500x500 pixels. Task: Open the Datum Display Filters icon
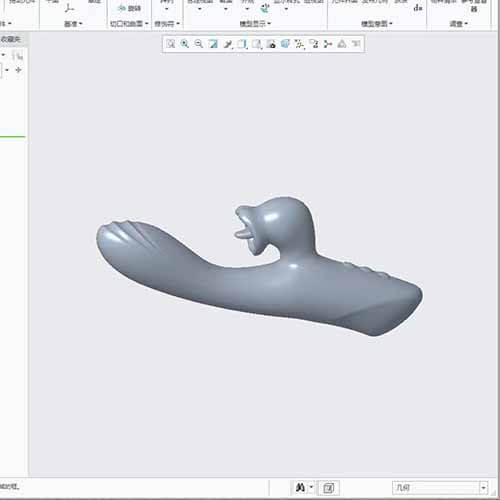299,44
